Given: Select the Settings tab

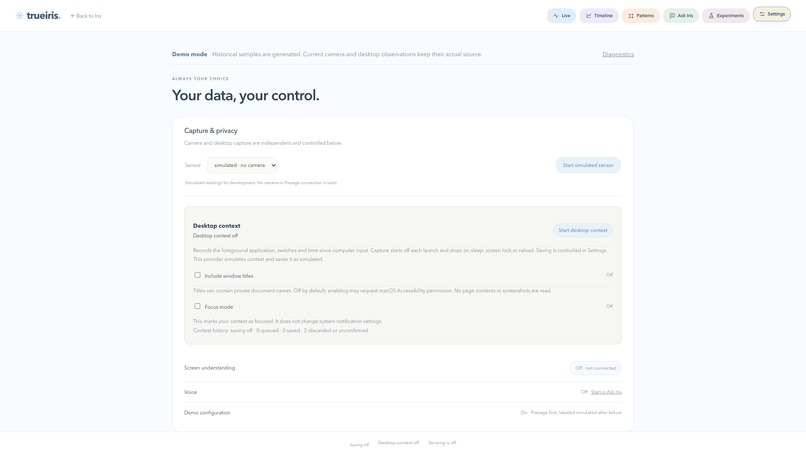Looking at the screenshot, I should (772, 14).
